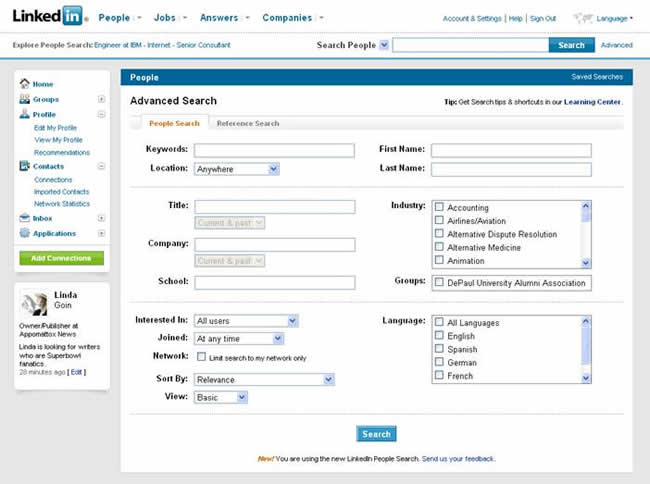Check the Airlines/Aviation industry checkbox

[x=439, y=220]
